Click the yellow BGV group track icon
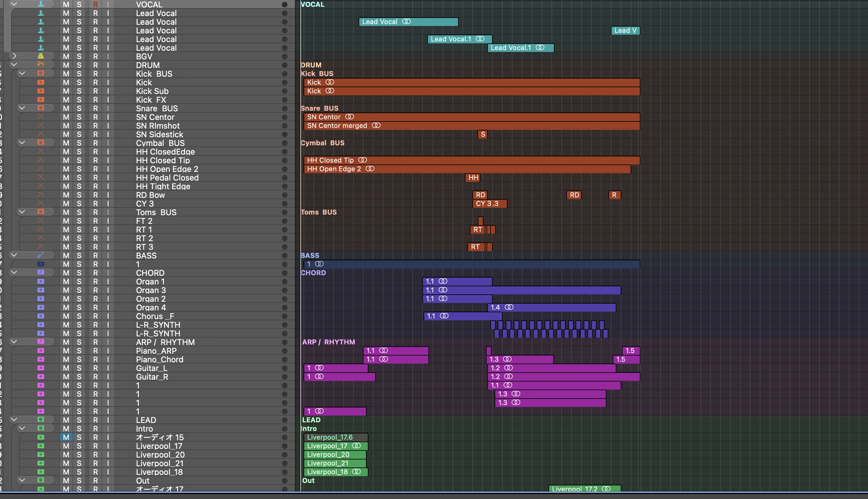This screenshot has height=499, width=868. coord(41,56)
